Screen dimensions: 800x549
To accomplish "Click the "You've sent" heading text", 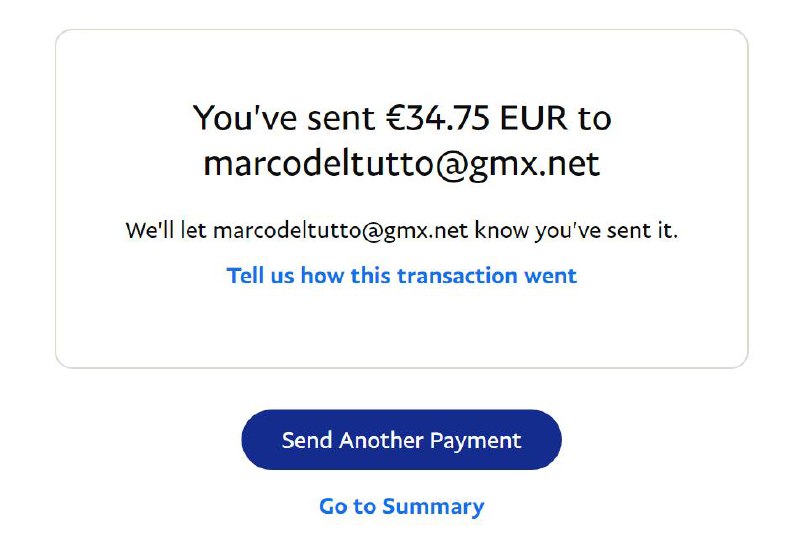I will 285,118.
